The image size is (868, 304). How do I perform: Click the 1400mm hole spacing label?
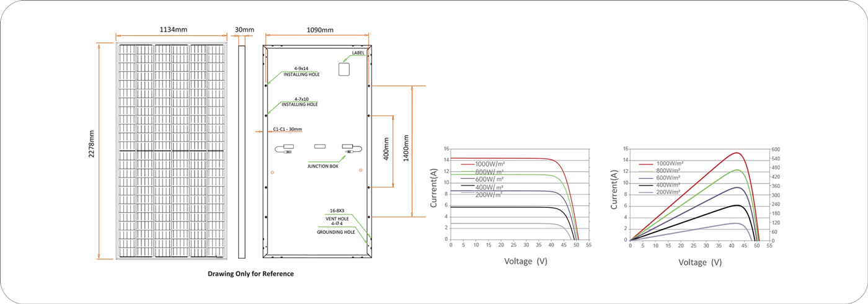pos(405,150)
